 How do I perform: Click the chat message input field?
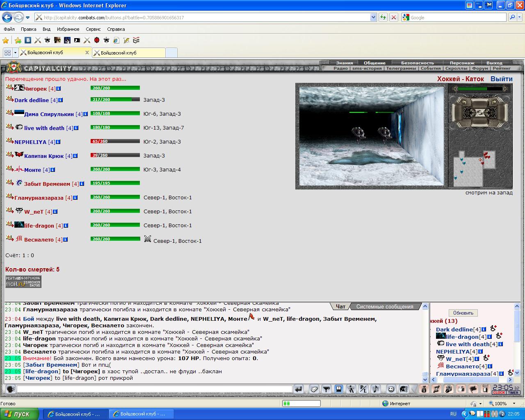pyautogui.click(x=154, y=389)
